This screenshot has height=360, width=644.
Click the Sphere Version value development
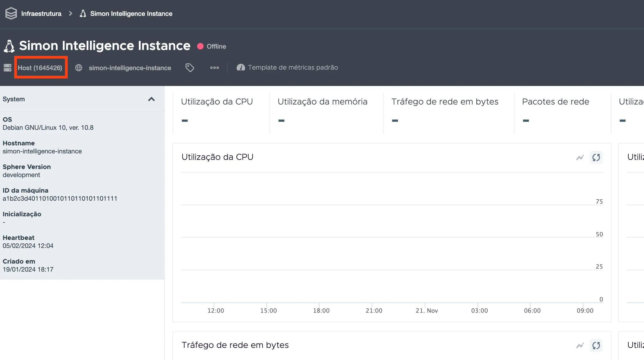[21, 175]
